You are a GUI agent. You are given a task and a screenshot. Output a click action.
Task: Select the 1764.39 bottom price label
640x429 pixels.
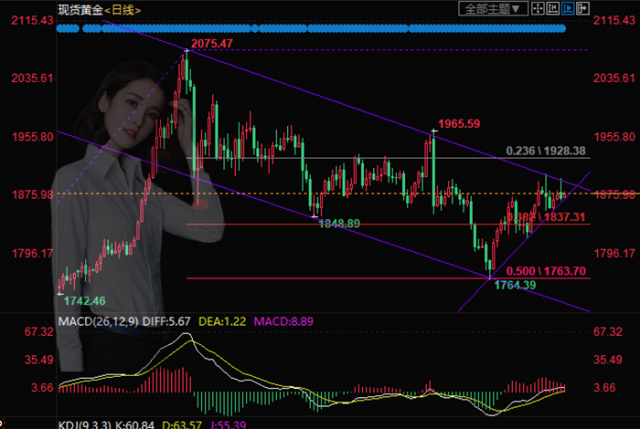click(515, 285)
